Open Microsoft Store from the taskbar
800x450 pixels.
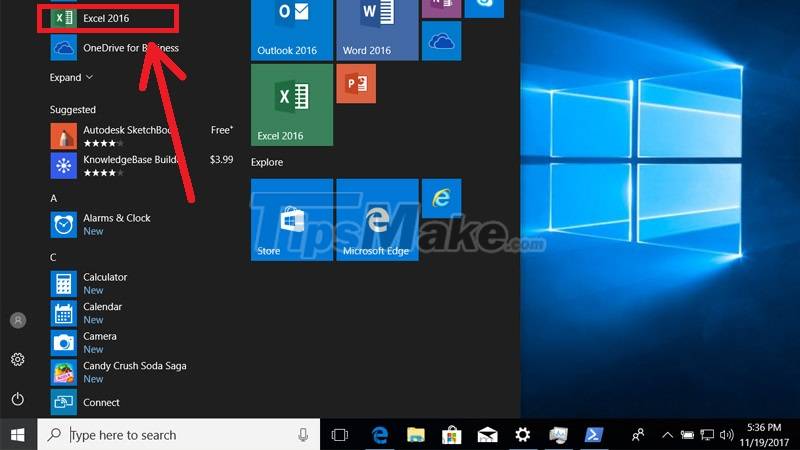tap(452, 435)
